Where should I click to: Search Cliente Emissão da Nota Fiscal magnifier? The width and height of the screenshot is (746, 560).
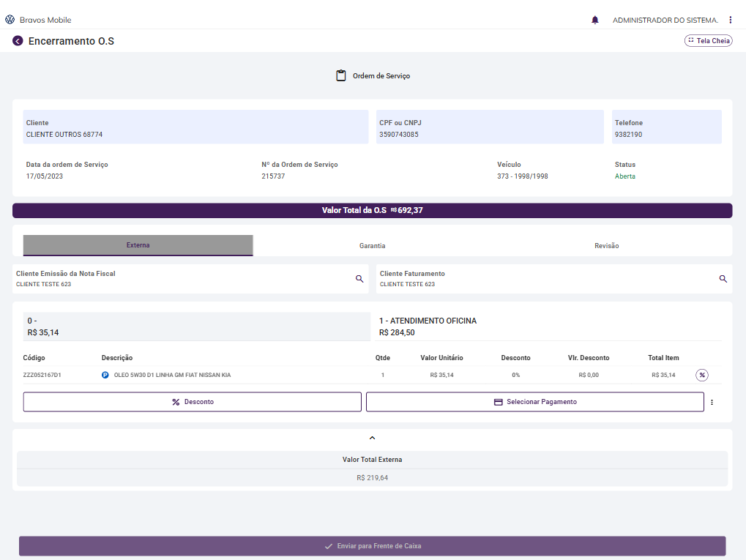[359, 279]
